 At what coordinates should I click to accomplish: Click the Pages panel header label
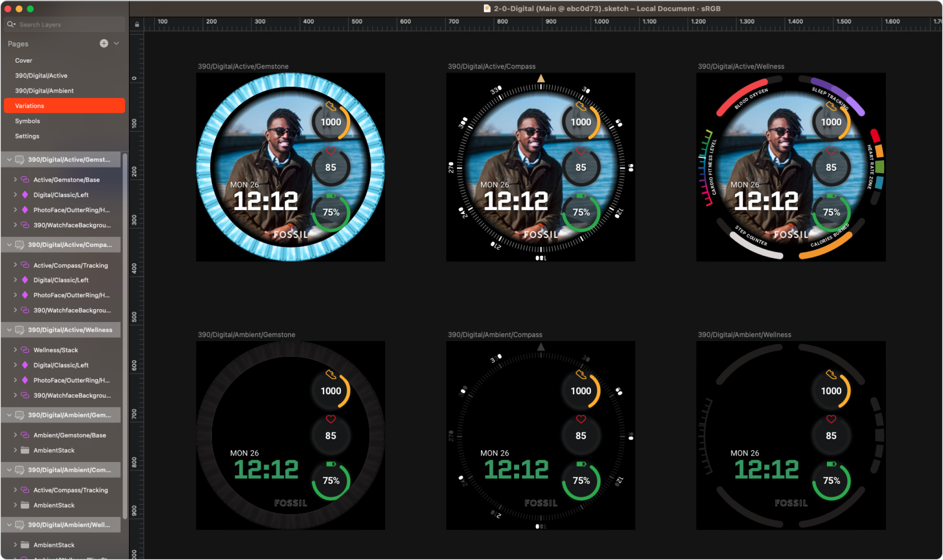coord(18,44)
